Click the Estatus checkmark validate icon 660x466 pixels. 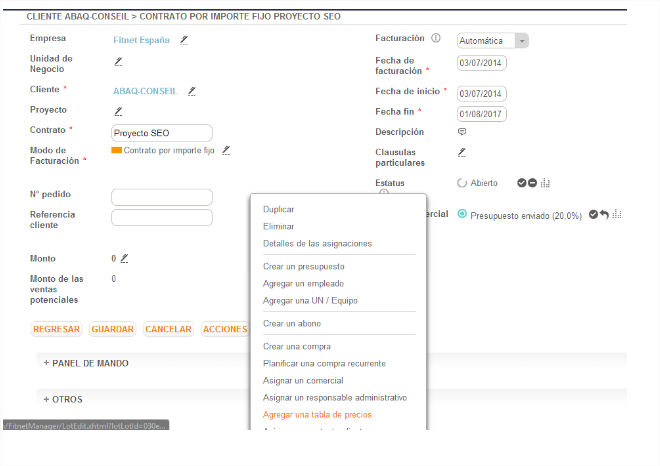point(521,183)
